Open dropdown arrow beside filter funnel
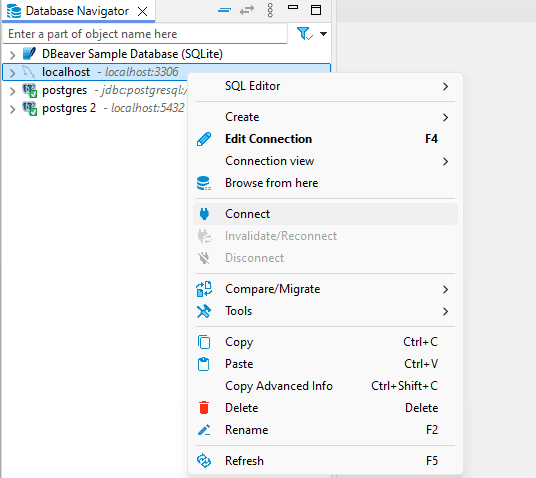536x478 pixels. pos(323,34)
